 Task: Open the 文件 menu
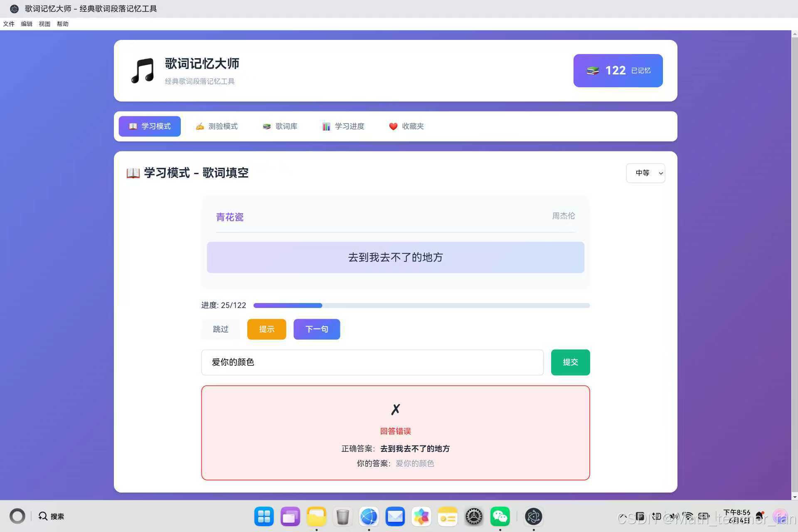9,24
